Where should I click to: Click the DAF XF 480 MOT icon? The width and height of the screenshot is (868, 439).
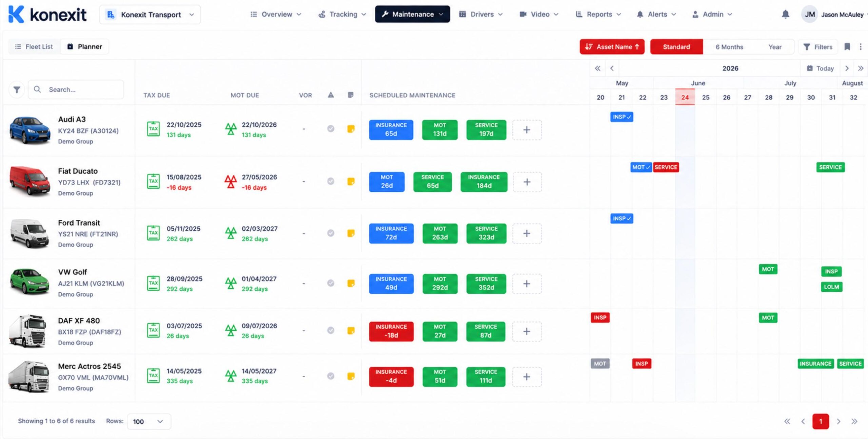coord(231,330)
